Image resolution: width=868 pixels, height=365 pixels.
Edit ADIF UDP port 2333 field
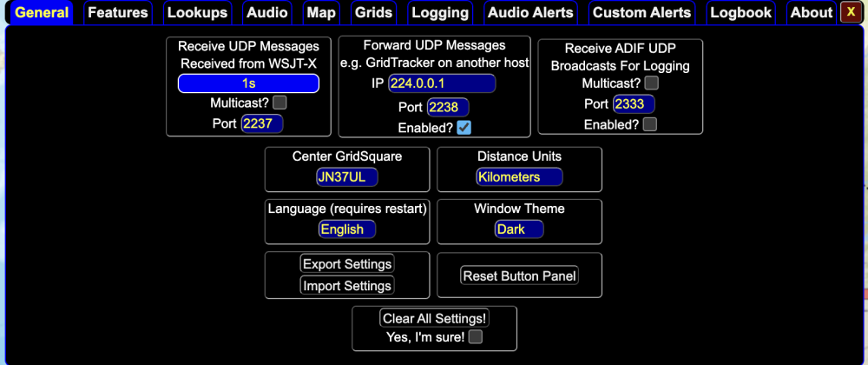[634, 104]
